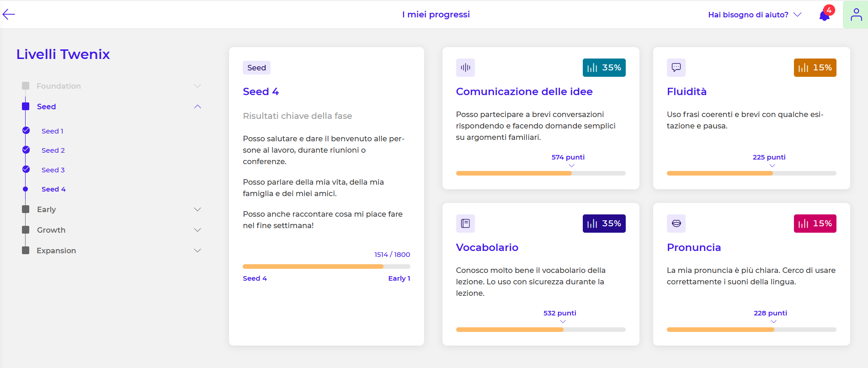Open the notifications bell
The image size is (868, 368).
825,15
